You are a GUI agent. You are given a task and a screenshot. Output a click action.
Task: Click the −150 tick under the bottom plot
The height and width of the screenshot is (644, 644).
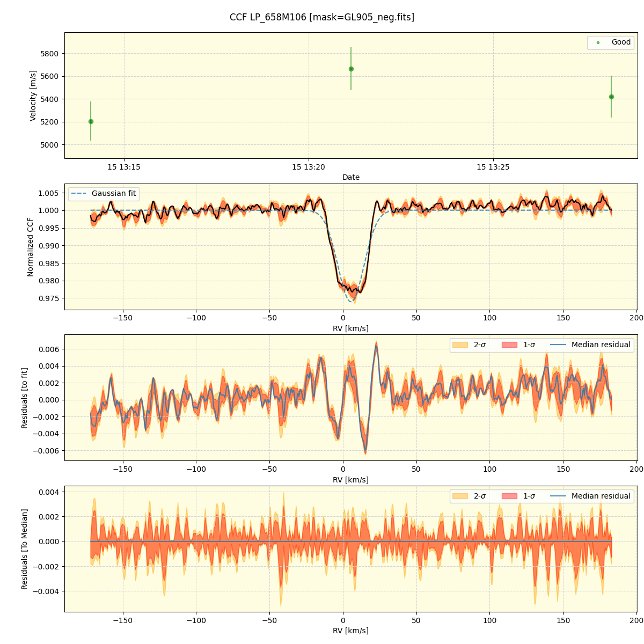123,621
